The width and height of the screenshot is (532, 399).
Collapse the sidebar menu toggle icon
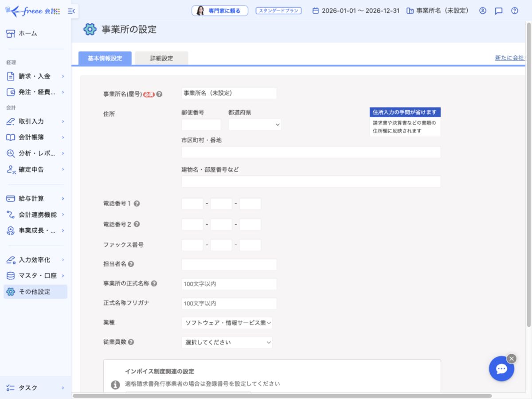[x=71, y=11]
